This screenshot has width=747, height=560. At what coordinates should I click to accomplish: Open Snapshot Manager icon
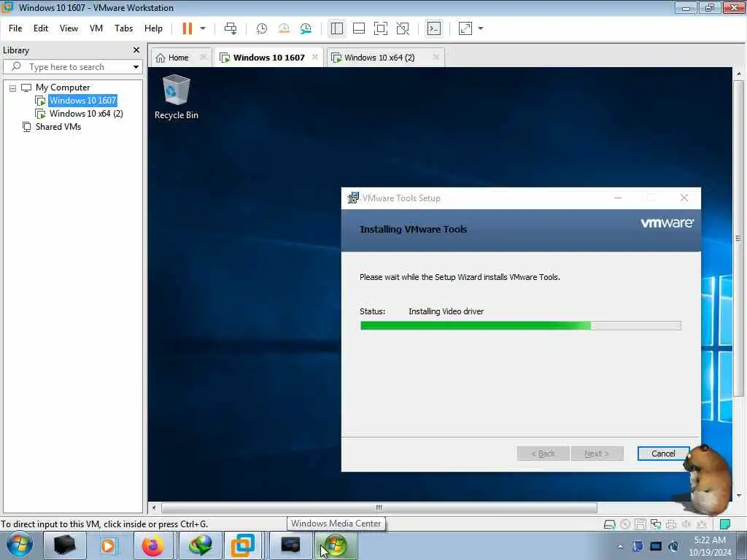(306, 28)
